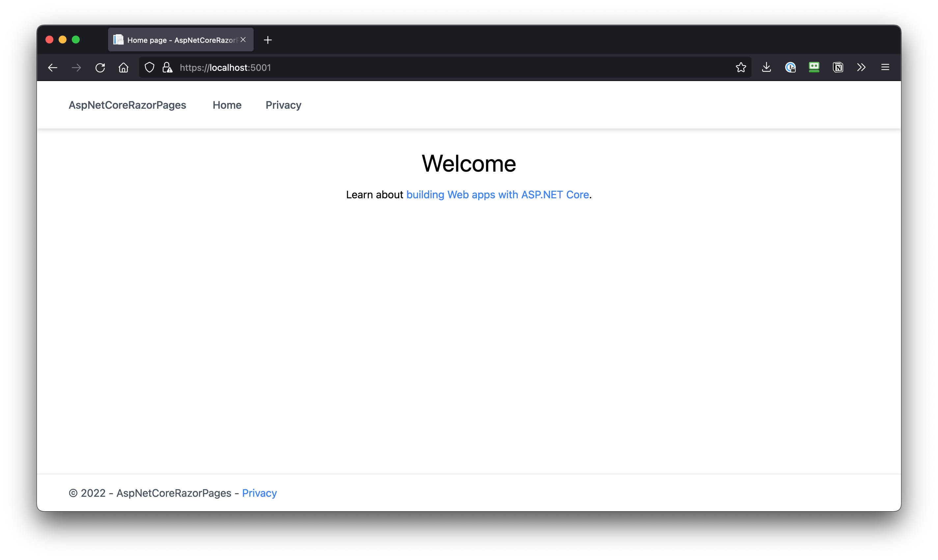Open the tracking protection shield
Image resolution: width=938 pixels, height=560 pixels.
pyautogui.click(x=150, y=68)
